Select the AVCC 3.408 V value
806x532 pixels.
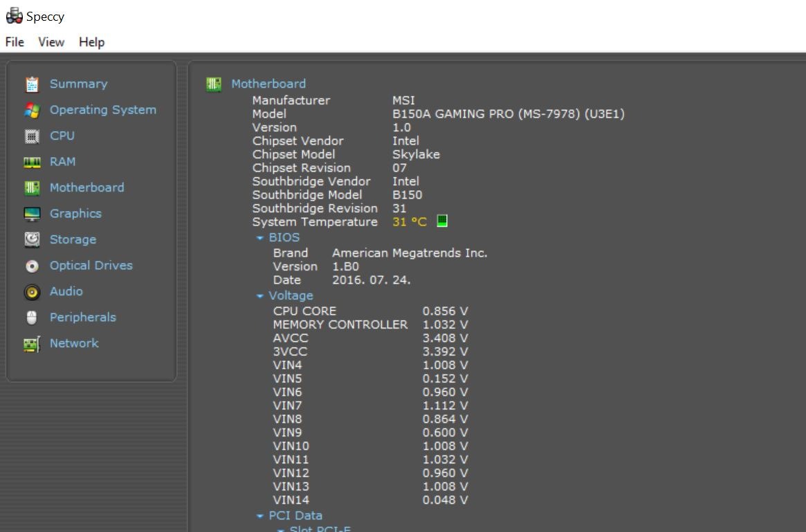click(445, 338)
